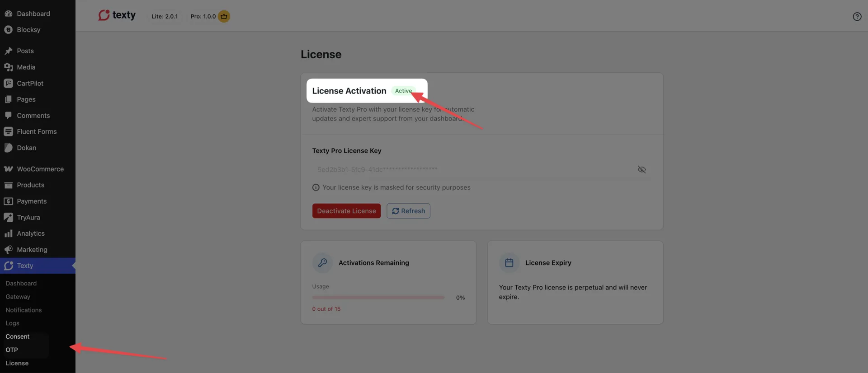Screen dimensions: 868x373
Task: Click the 'Activations Remaining' heading
Action: coord(374,263)
